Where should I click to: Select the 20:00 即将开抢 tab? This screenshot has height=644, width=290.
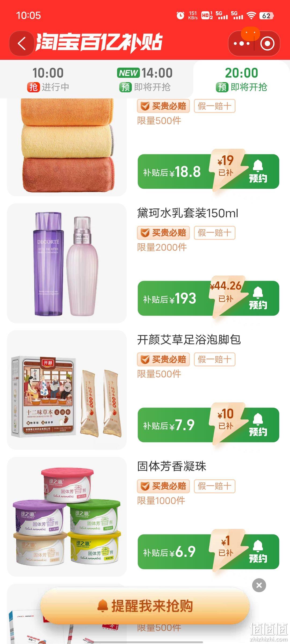coord(241,79)
